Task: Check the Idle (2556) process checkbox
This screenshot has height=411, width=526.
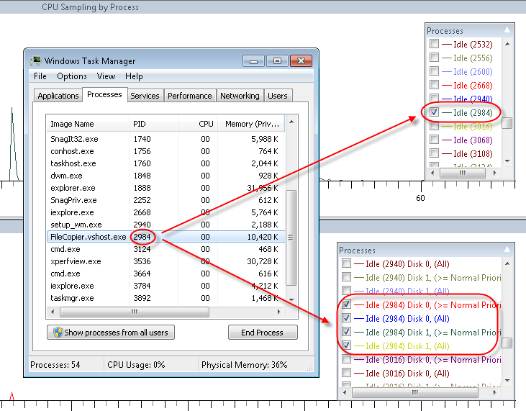Action: pyautogui.click(x=434, y=57)
